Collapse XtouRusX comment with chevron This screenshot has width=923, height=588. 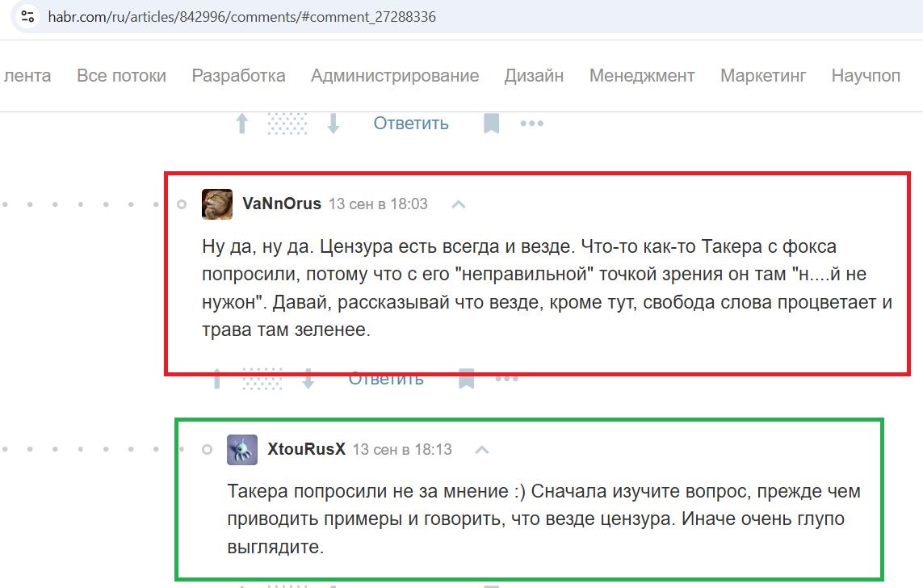click(482, 450)
